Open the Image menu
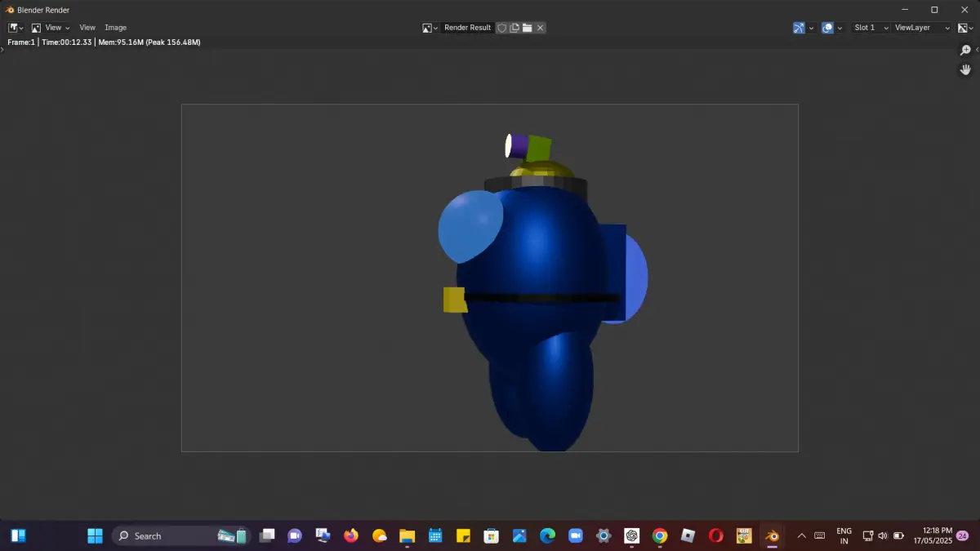Image resolution: width=980 pixels, height=551 pixels. [116, 28]
